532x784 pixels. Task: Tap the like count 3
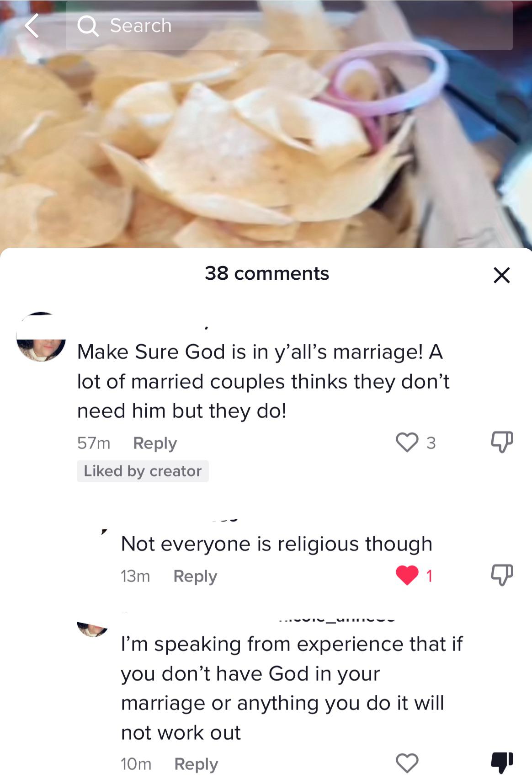[x=431, y=443]
